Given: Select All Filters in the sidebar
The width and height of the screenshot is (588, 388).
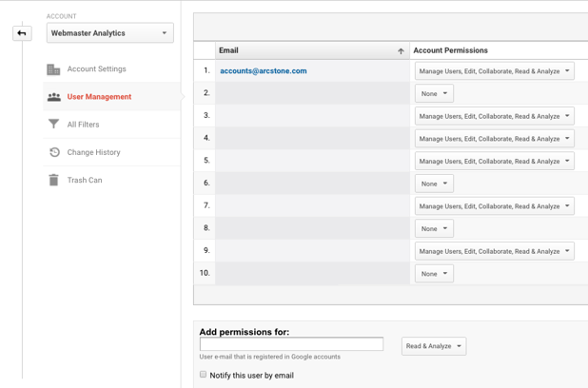Looking at the screenshot, I should point(83,125).
